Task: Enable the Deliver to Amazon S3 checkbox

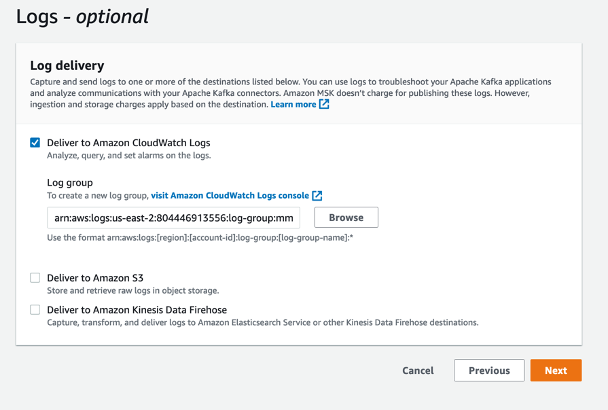Action: [35, 278]
